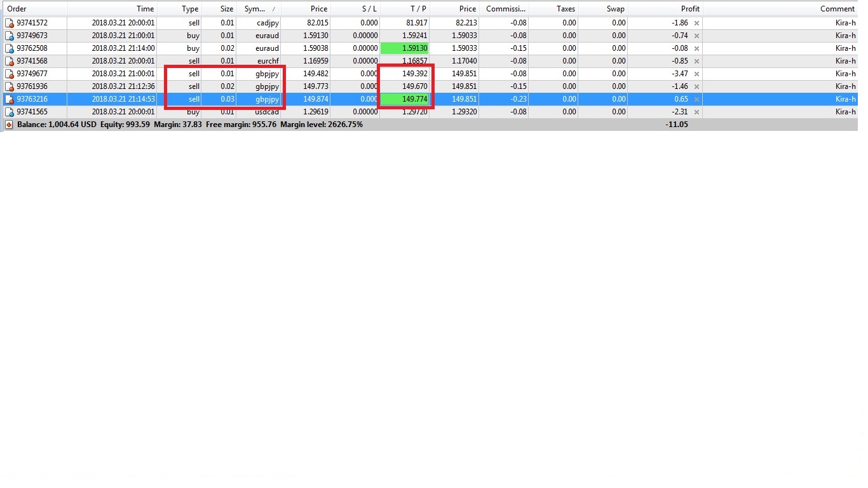
Task: Click the green 149.774 take profit cell
Action: tap(405, 99)
